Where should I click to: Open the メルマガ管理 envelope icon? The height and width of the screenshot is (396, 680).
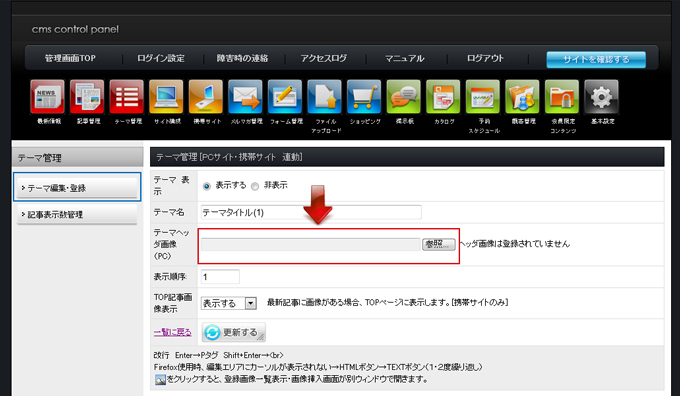click(245, 96)
